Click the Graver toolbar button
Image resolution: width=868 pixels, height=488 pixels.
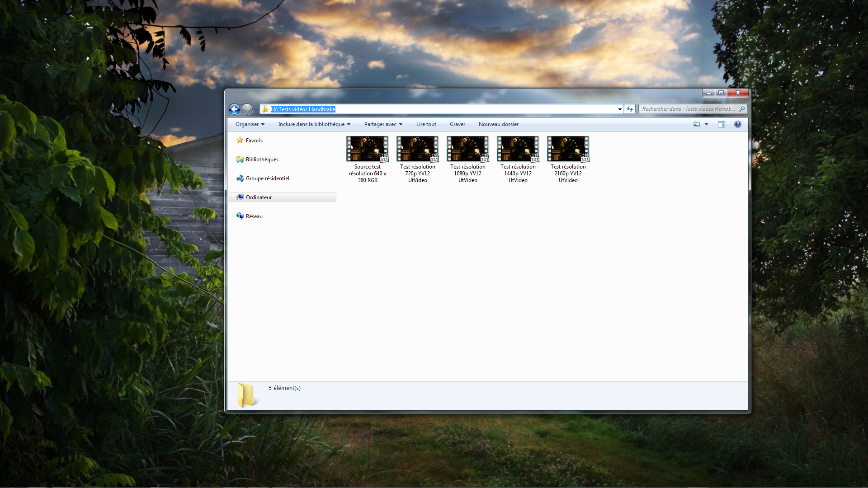tap(458, 124)
